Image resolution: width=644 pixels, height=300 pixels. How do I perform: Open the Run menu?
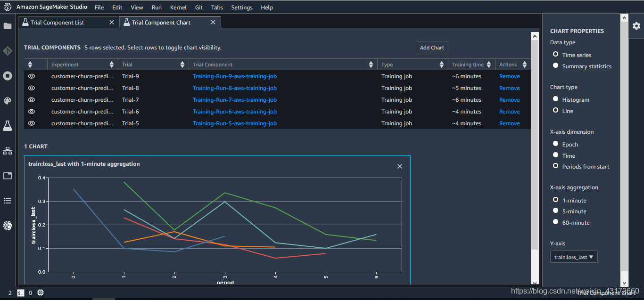point(157,8)
